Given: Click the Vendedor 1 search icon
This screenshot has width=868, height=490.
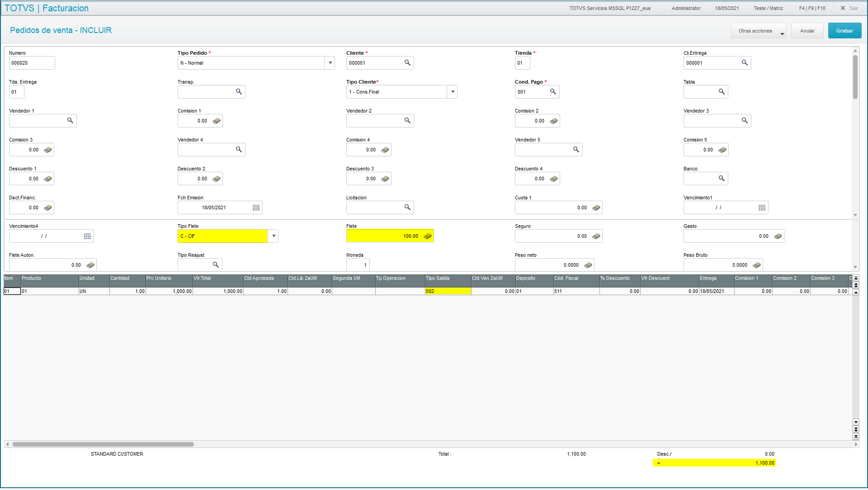Looking at the screenshot, I should 70,121.
